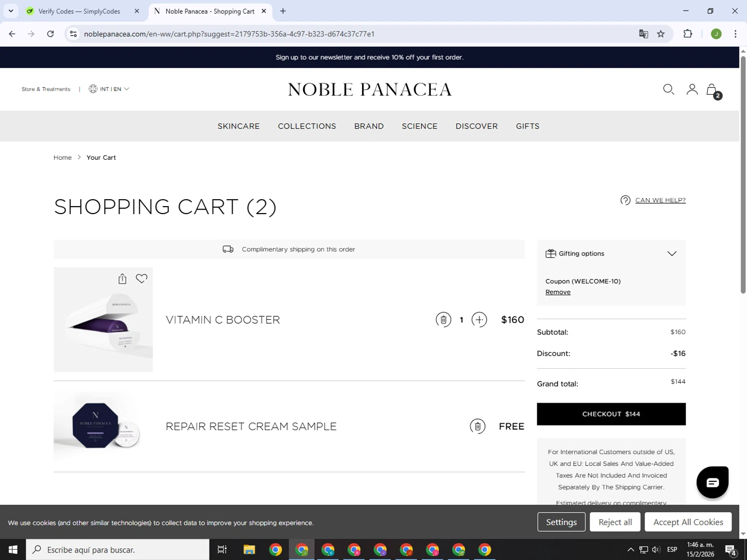This screenshot has width=747, height=560.
Task: Select the 'Complimentary shipping on this order' text
Action: (x=298, y=249)
